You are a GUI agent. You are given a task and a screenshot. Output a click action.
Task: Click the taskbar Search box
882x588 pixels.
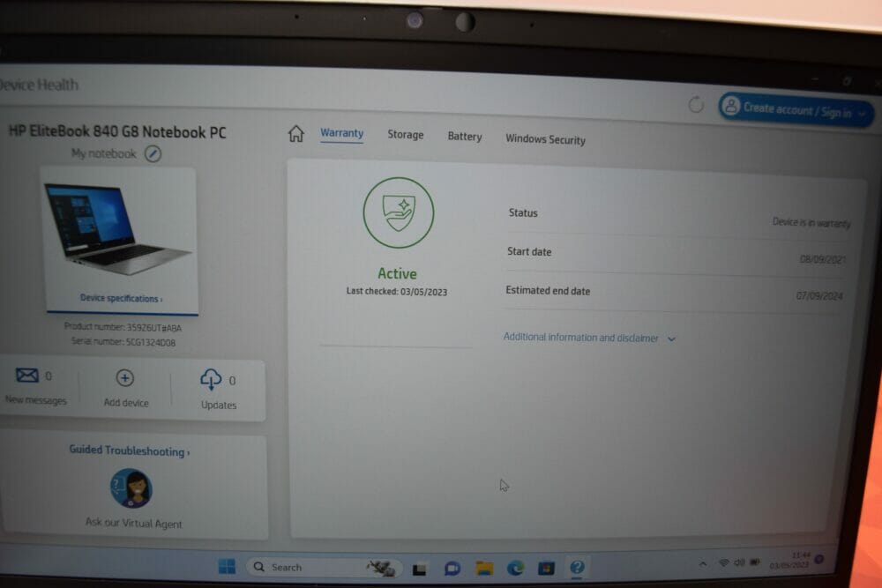tap(324, 567)
